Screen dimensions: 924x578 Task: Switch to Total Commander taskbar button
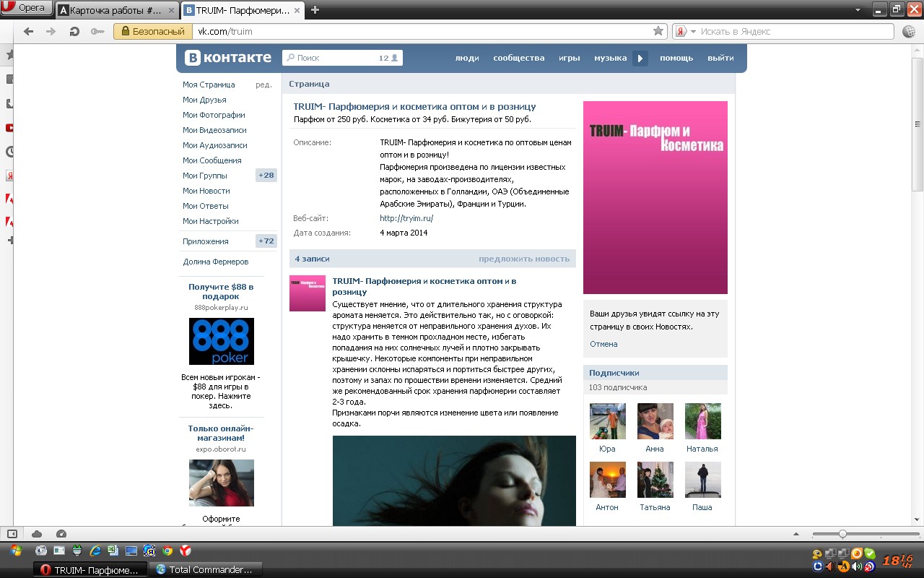coord(206,569)
